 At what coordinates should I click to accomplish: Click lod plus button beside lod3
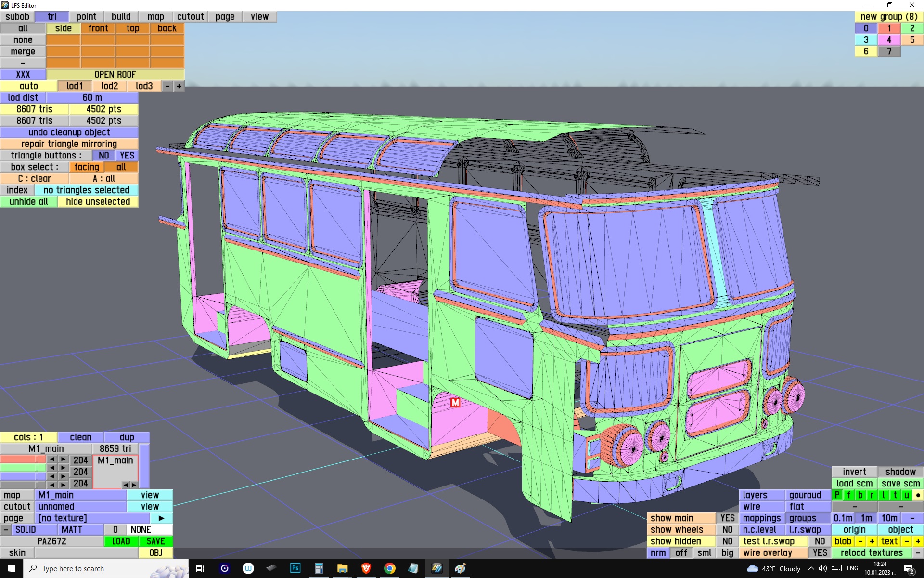click(179, 86)
